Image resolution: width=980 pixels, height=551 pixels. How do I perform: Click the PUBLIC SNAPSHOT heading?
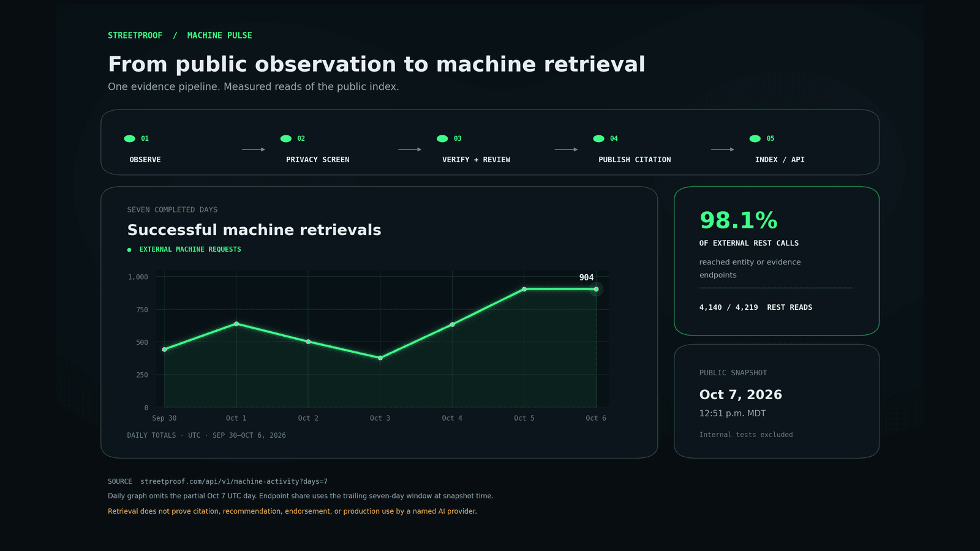click(x=733, y=373)
